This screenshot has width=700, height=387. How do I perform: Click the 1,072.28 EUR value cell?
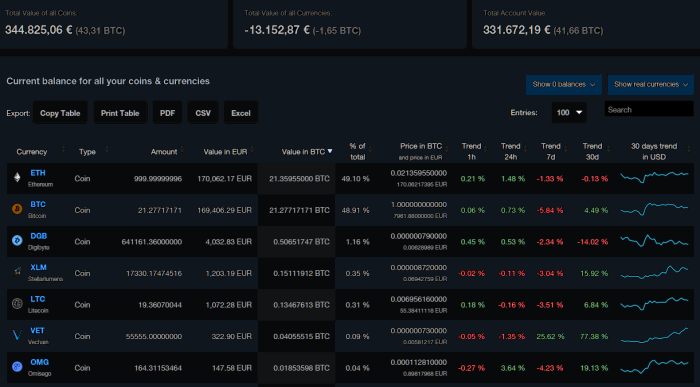(229, 305)
